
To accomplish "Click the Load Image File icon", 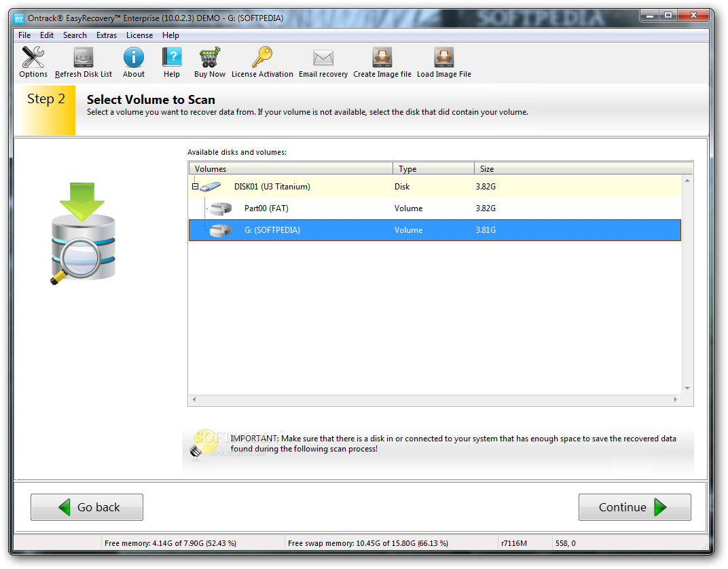I will 444,58.
